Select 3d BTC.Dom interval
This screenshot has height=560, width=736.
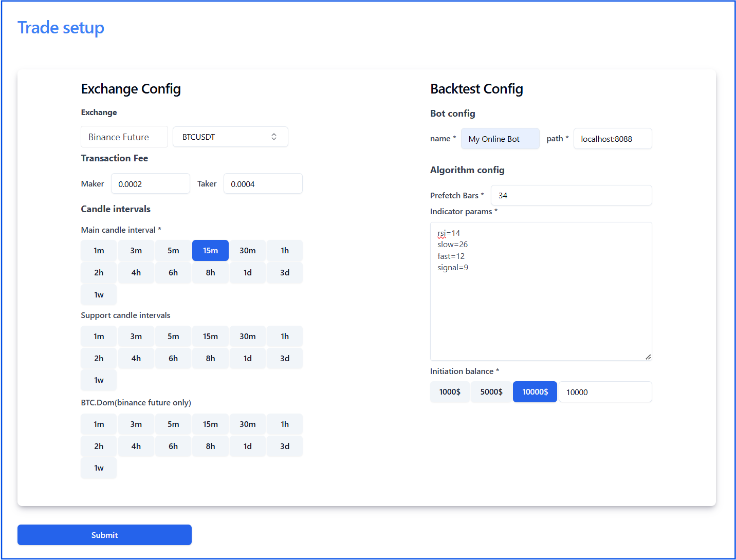coord(285,446)
